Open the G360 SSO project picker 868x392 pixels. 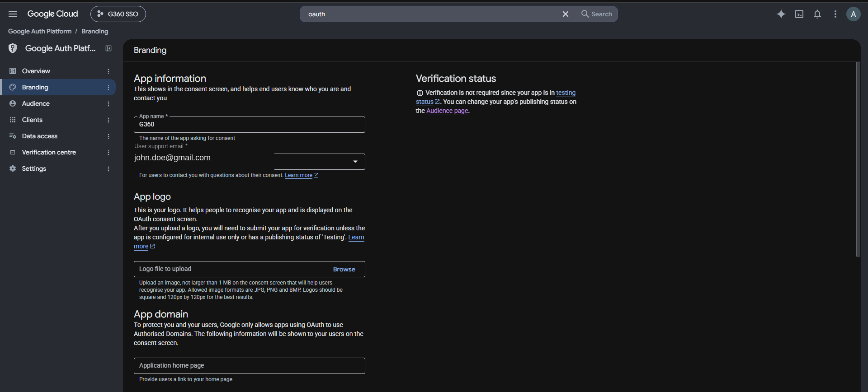(x=118, y=14)
